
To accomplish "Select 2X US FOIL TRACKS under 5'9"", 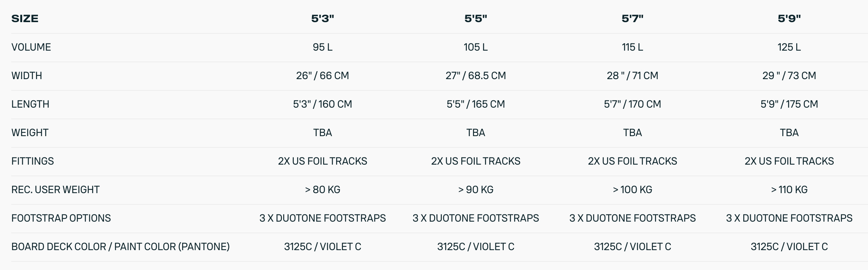I will click(x=789, y=161).
